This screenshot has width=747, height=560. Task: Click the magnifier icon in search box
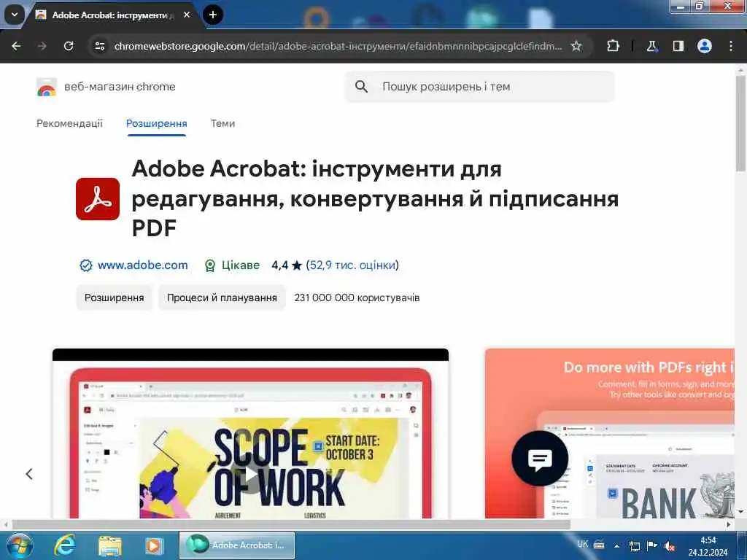(362, 87)
